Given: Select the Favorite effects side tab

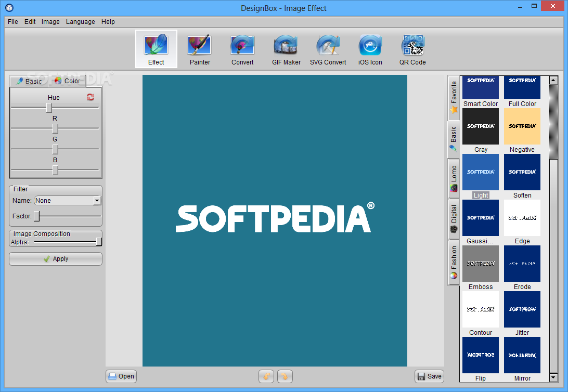Looking at the screenshot, I should coord(454,98).
